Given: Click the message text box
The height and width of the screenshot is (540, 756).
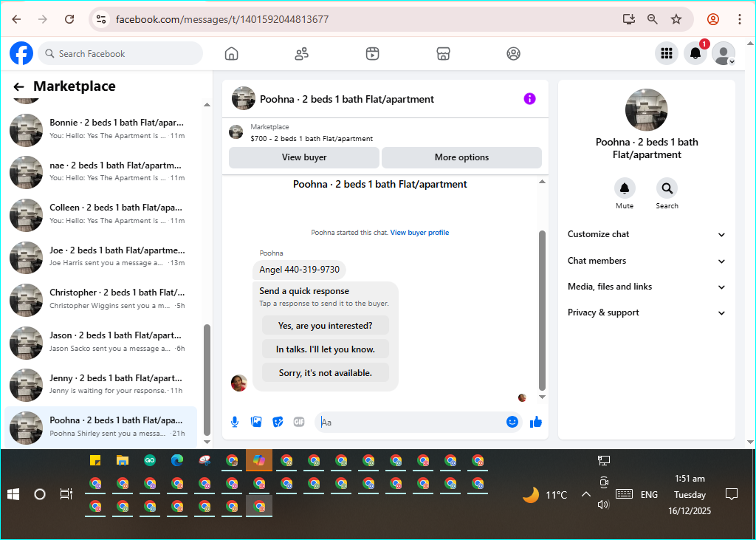Looking at the screenshot, I should pos(410,423).
